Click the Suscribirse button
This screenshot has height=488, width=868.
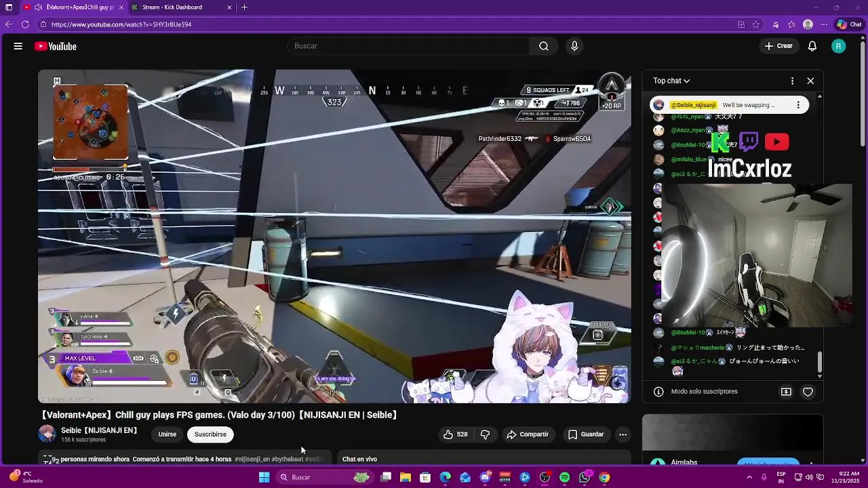(x=210, y=434)
